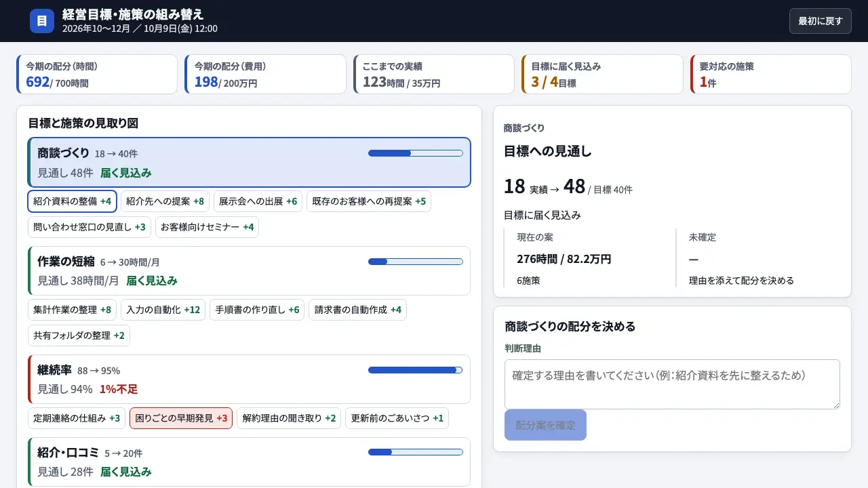868x488 pixels.
Task: Click the 今期の配分（時間） summary card
Action: [x=97, y=75]
